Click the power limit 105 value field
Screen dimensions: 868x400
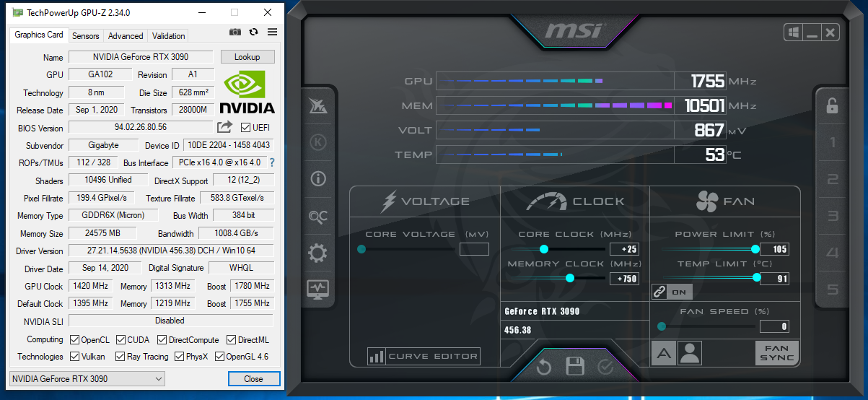775,249
